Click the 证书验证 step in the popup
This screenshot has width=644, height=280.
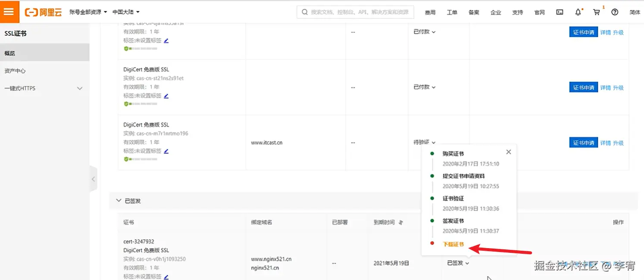click(x=453, y=199)
